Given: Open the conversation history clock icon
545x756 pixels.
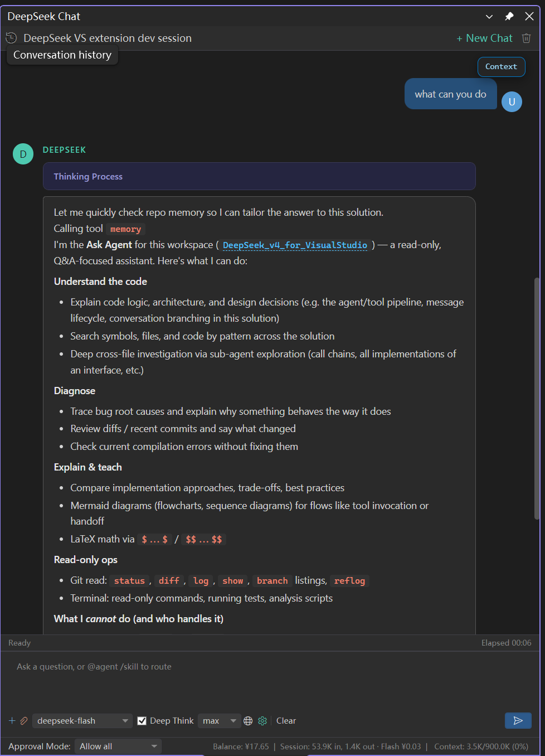Looking at the screenshot, I should 11,38.
